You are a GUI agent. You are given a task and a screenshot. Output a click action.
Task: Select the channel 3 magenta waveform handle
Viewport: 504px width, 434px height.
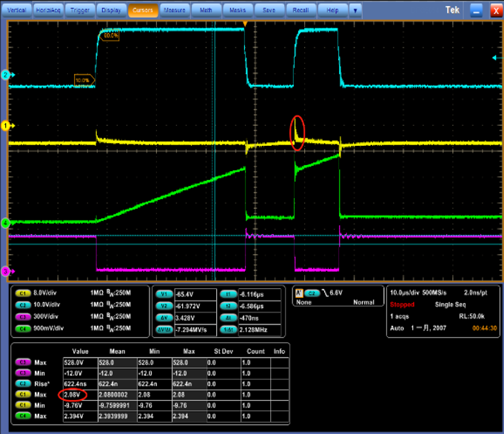(5, 271)
